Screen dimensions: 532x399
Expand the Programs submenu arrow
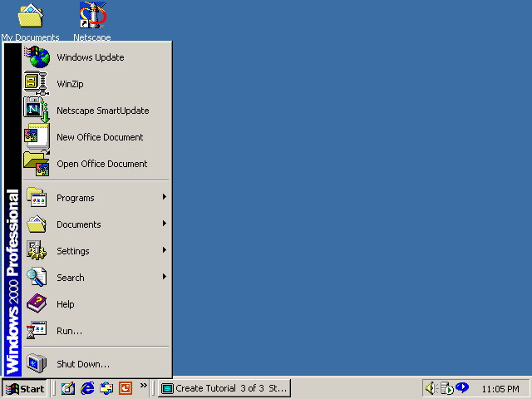[x=165, y=197]
